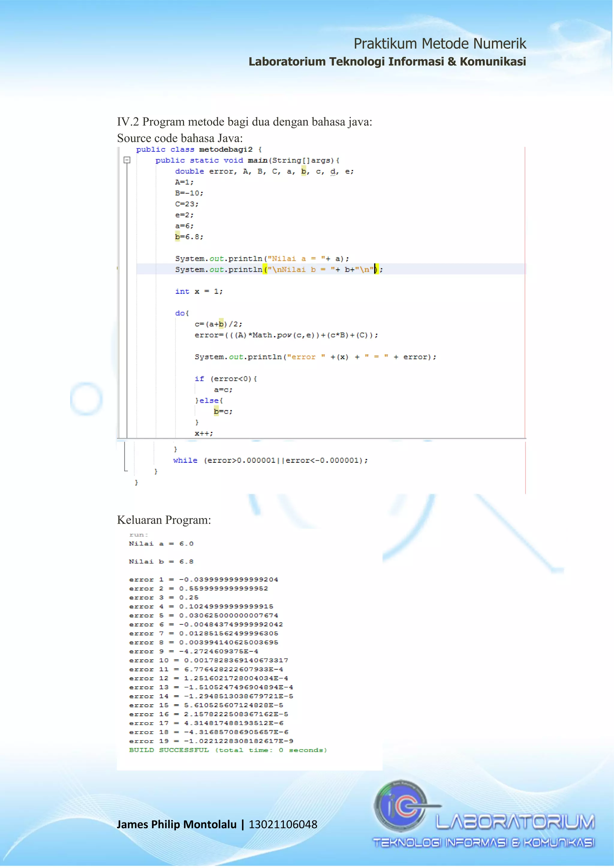Click the 'error=(((A)*Math.pow' line
This screenshot has width=614, height=868.
(x=286, y=335)
